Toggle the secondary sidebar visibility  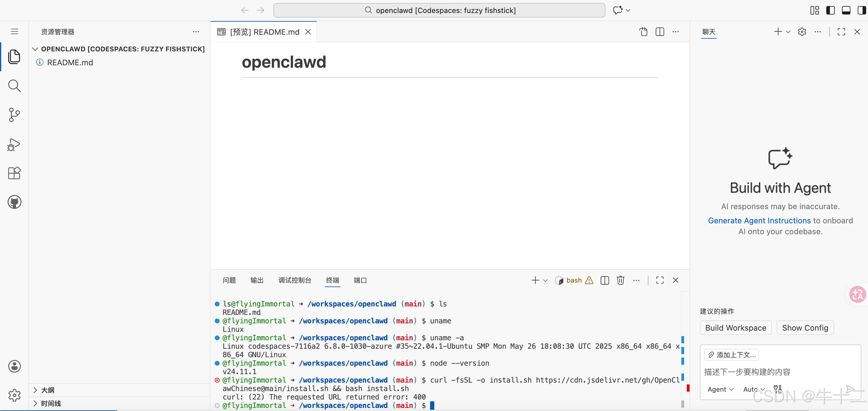click(862, 11)
